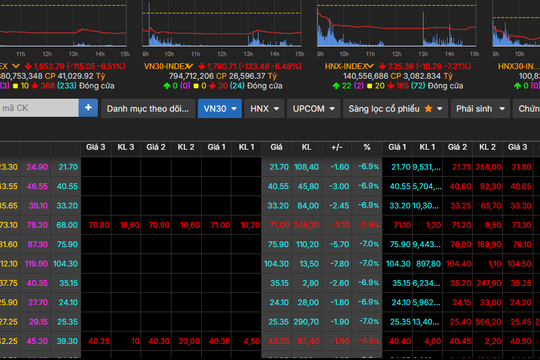
Task: Click the VN30-INDEX value 1,780.71
Action: 222,66
